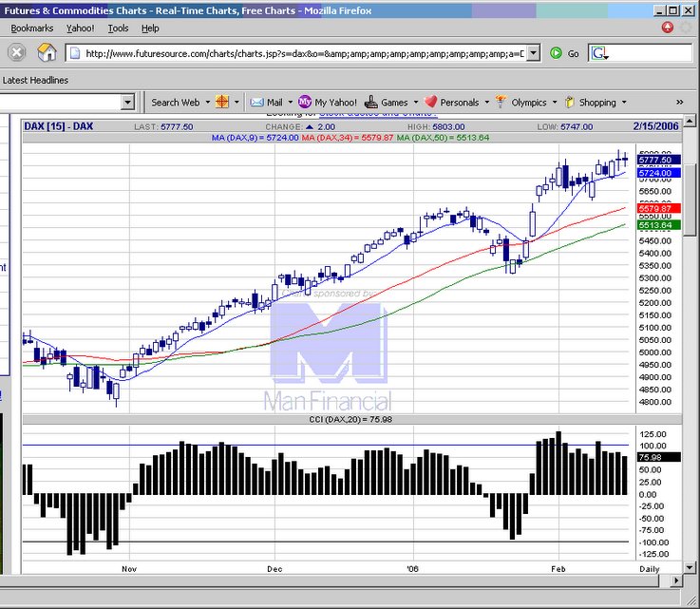The image size is (700, 609).
Task: Click the MA (DAX,34) = 5579.87 legend
Action: [x=348, y=138]
